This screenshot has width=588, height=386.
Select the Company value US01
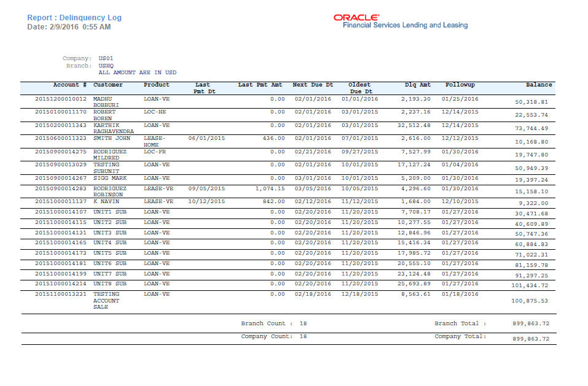[106, 58]
